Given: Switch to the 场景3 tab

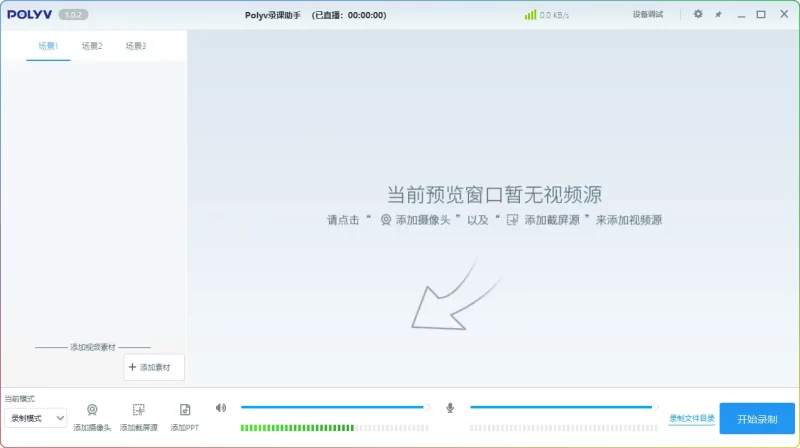Looking at the screenshot, I should coord(136,46).
